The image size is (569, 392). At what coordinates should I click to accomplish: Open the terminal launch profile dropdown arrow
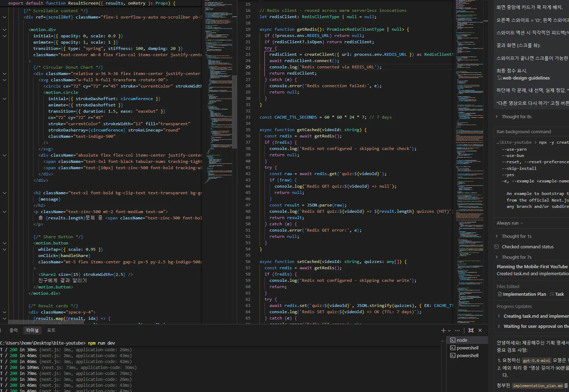coord(449,331)
